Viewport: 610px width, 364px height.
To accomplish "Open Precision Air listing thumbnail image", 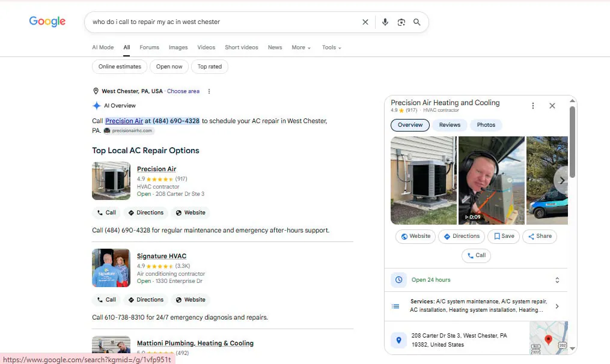I will [111, 181].
